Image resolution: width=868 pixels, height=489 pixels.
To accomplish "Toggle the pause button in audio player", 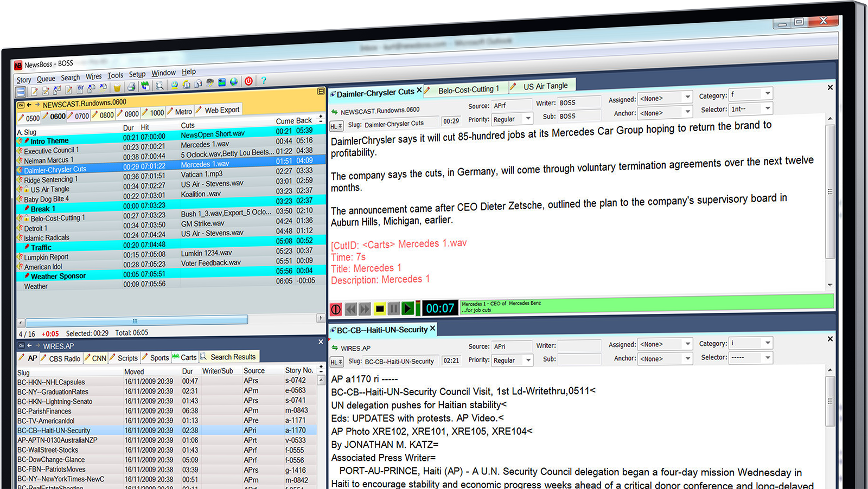I will (x=394, y=308).
